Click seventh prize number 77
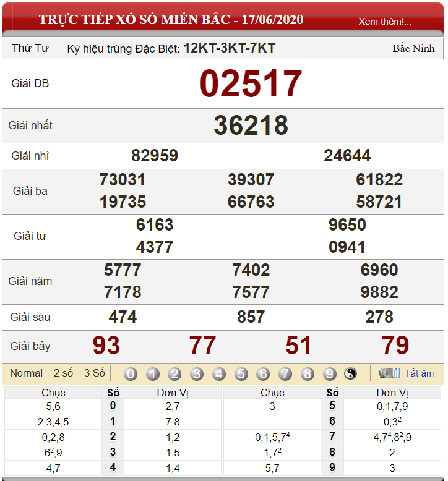The width and height of the screenshot is (448, 481). click(x=202, y=346)
